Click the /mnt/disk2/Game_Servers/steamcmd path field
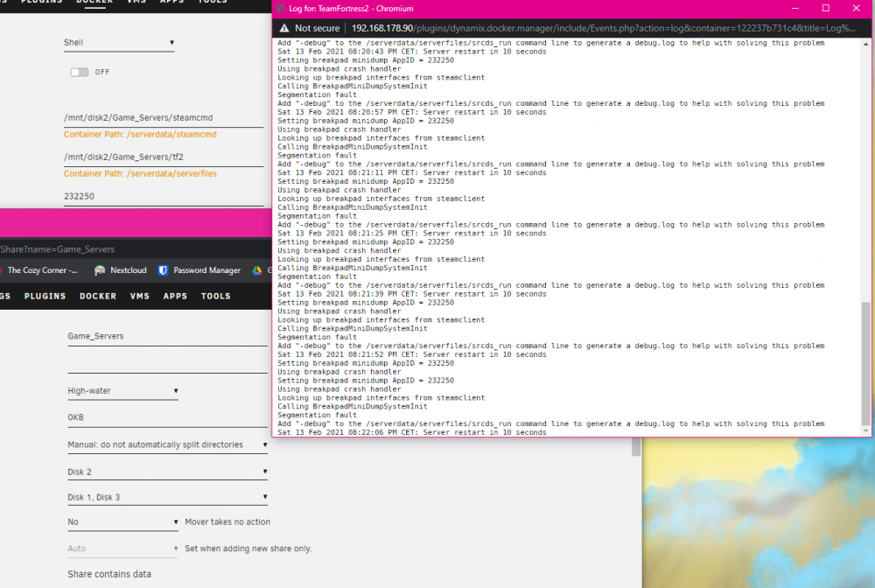 [164, 118]
